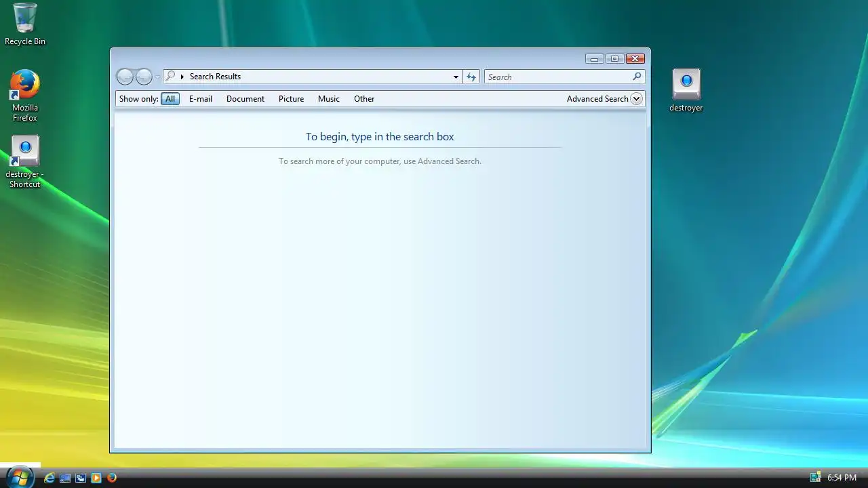This screenshot has height=488, width=868.
Task: Open the Windows Start orb
Action: click(x=20, y=476)
